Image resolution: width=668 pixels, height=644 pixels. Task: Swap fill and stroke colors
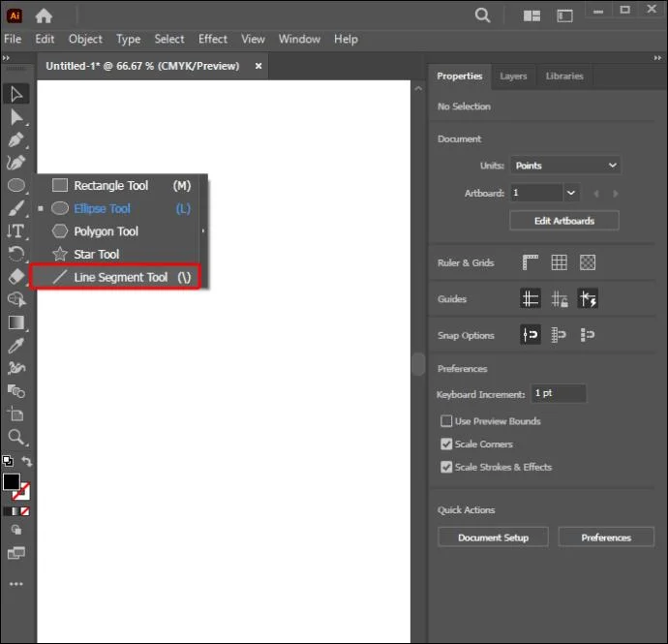pyautogui.click(x=26, y=461)
